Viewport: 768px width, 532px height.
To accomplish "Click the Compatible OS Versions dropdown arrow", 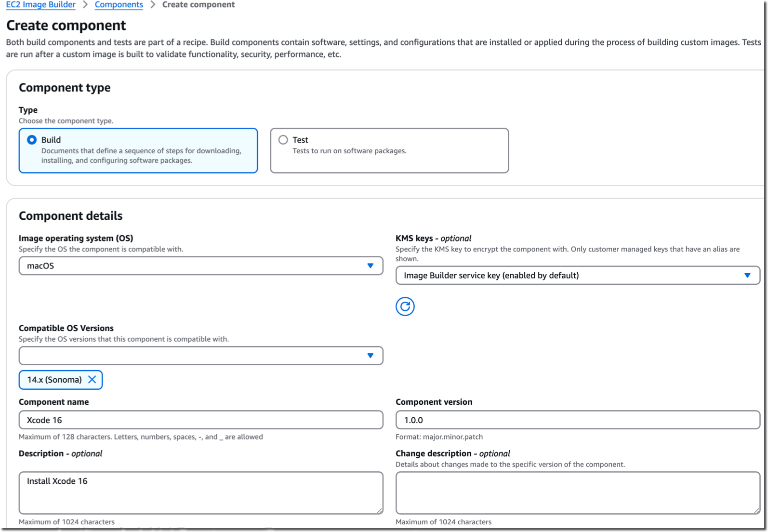I will point(370,356).
